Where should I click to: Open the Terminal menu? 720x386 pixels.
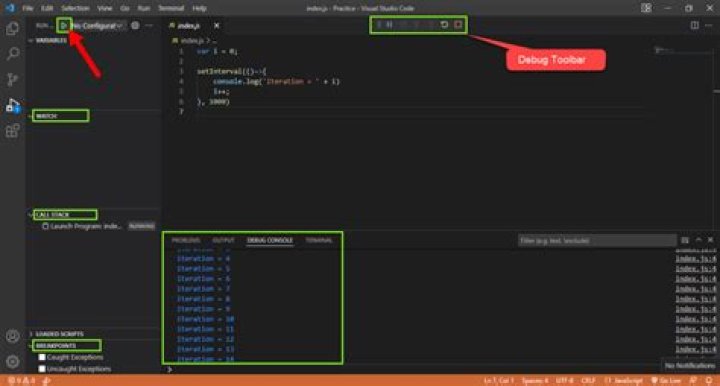[171, 8]
